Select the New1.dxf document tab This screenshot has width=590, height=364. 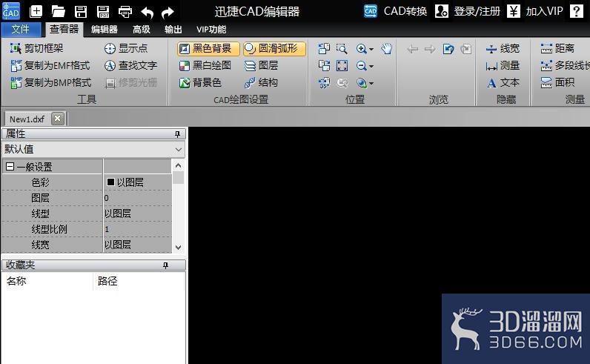pos(27,119)
